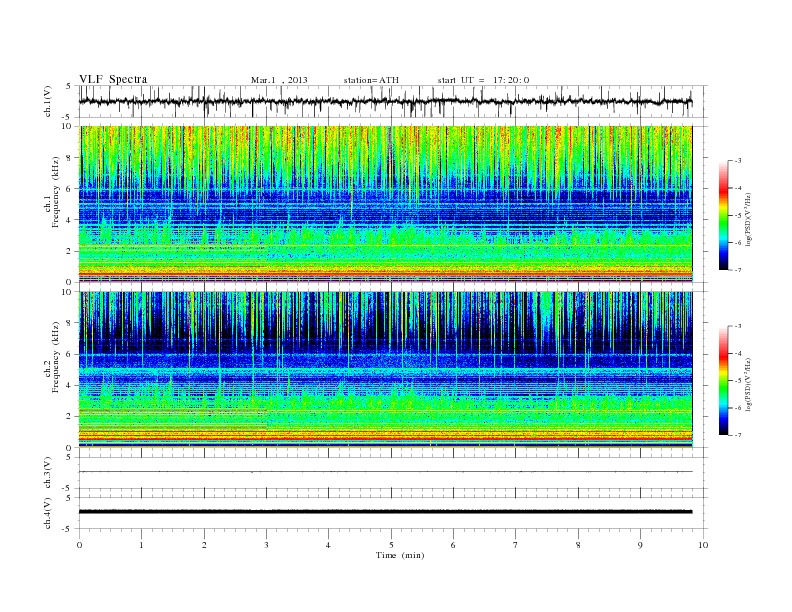This screenshot has width=792, height=612.
Task: Click inside the ch.1 spectrogram panel
Action: (x=385, y=204)
